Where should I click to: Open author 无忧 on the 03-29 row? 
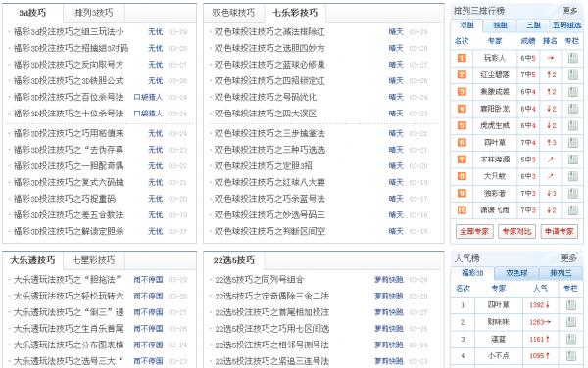155,32
